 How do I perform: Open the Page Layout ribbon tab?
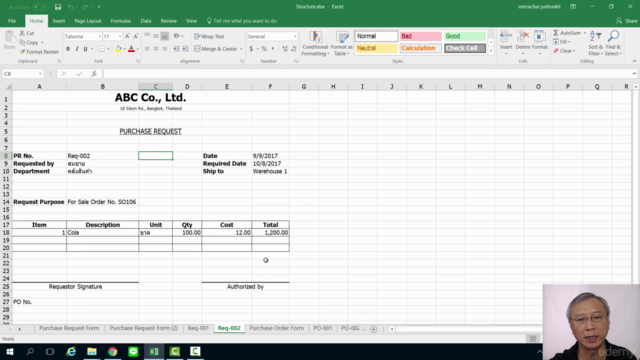(x=88, y=21)
